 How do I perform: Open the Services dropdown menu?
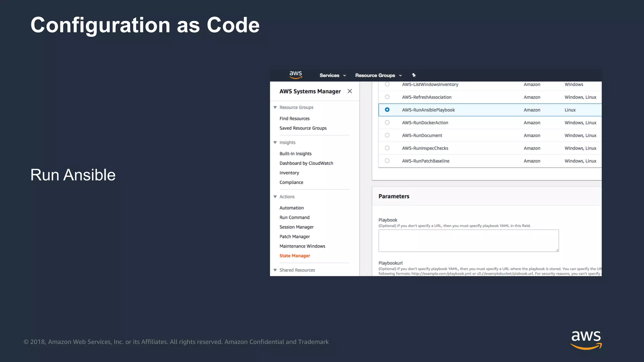pos(333,75)
